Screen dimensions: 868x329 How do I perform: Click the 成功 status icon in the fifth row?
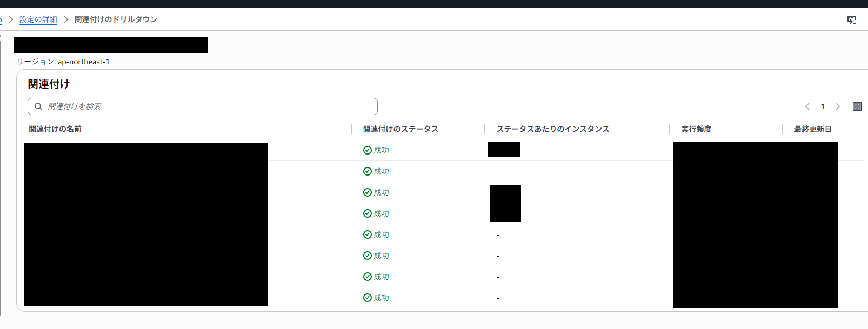pyautogui.click(x=368, y=234)
